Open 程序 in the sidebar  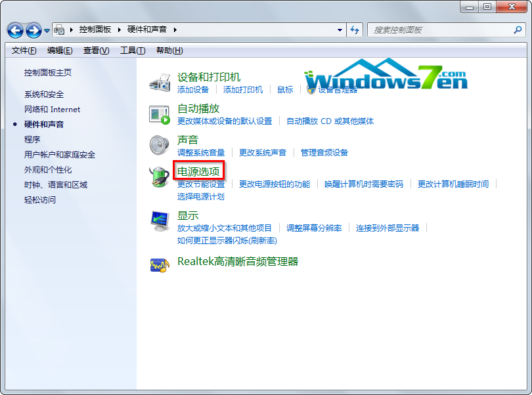click(32, 139)
